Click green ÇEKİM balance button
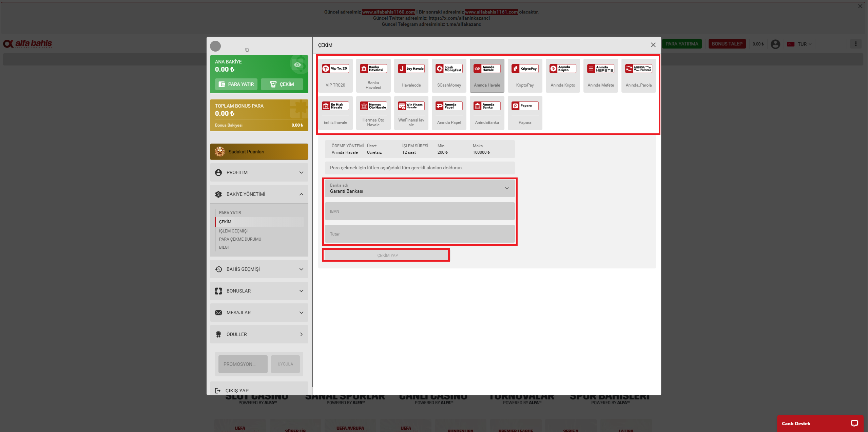Image resolution: width=868 pixels, height=432 pixels. pyautogui.click(x=282, y=84)
